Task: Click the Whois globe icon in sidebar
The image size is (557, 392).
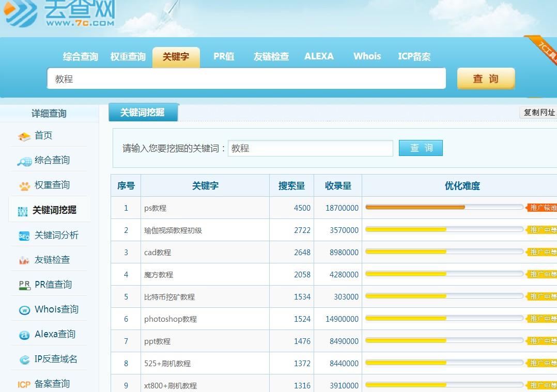Action: (24, 310)
